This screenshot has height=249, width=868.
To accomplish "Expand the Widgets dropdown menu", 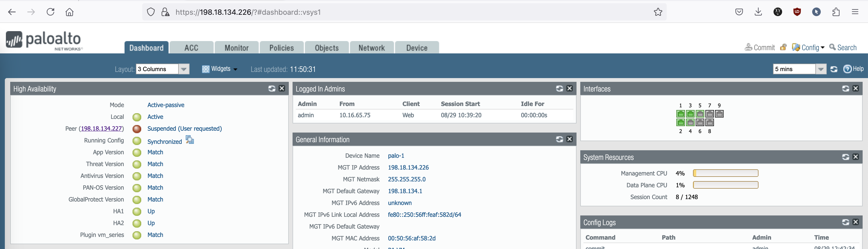I will tap(220, 69).
